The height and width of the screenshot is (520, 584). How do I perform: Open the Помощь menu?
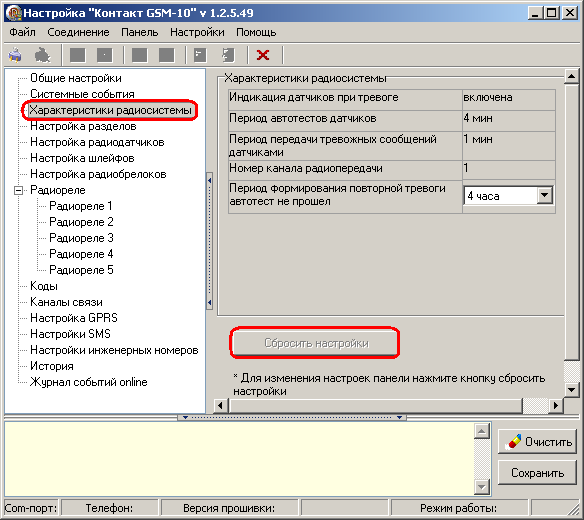click(x=256, y=32)
